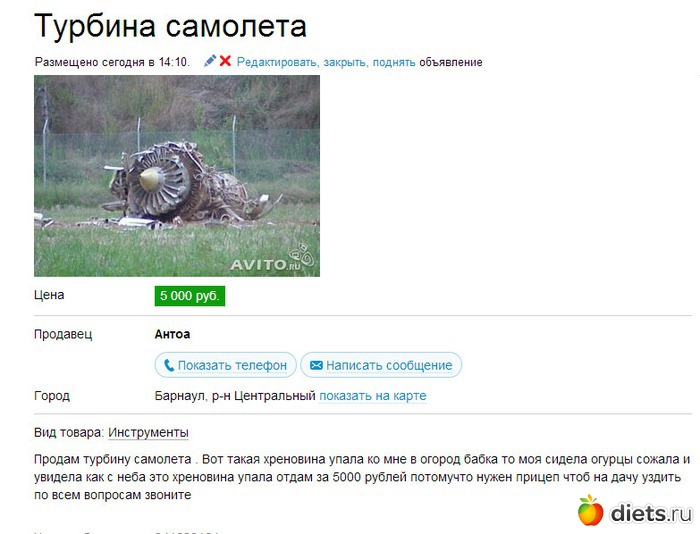Click the Турбина самолета heading
Screen dimensions: 700x534
click(170, 26)
